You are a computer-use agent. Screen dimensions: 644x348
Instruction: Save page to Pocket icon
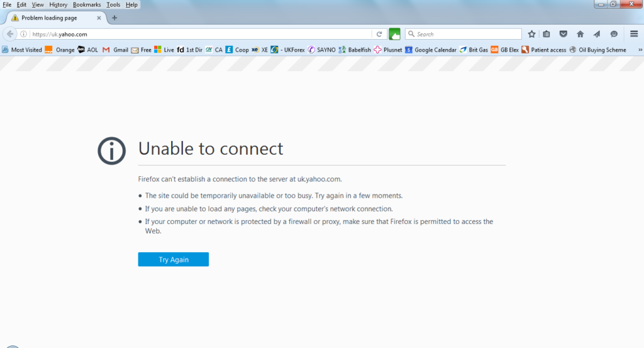pyautogui.click(x=563, y=34)
